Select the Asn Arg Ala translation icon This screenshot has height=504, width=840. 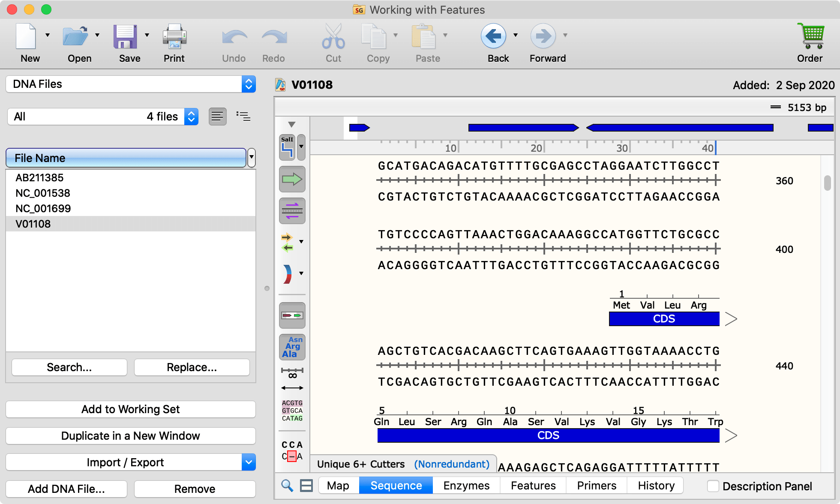(x=292, y=347)
